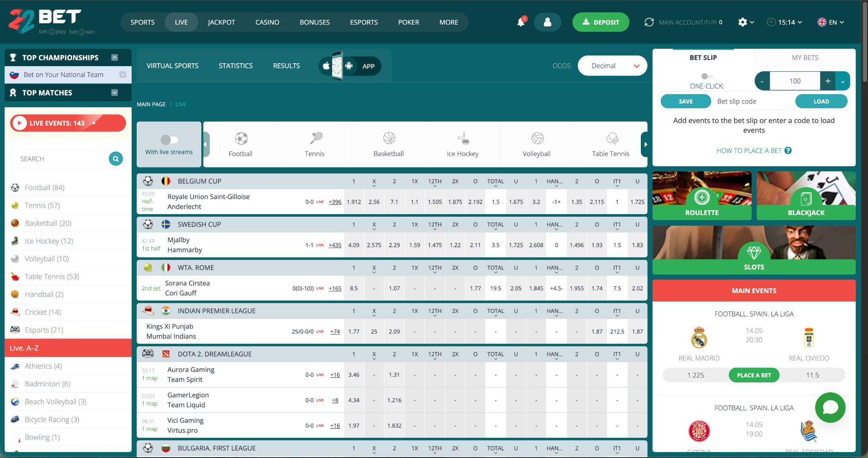The width and height of the screenshot is (868, 458).
Task: Open the live chat bubble icon
Action: pos(830,408)
